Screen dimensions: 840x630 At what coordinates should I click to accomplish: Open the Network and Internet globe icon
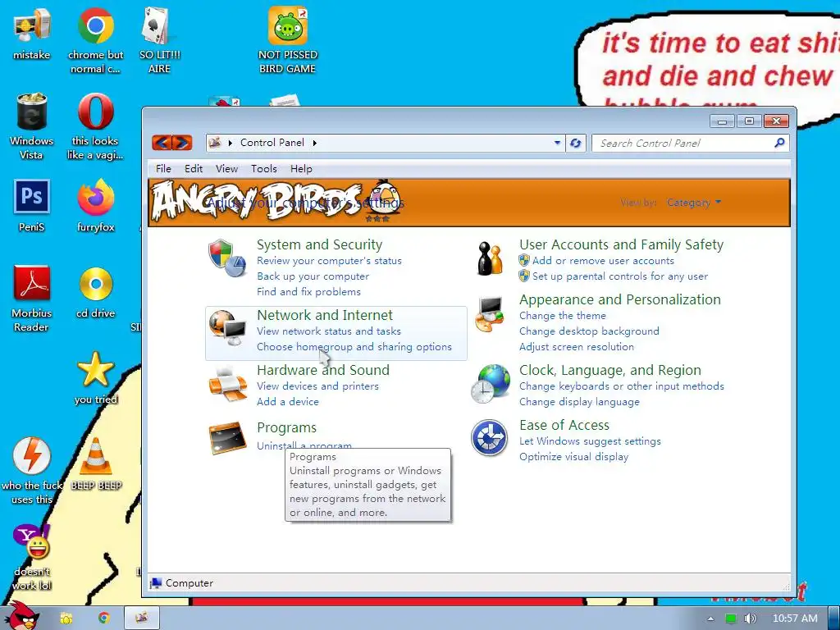227,328
